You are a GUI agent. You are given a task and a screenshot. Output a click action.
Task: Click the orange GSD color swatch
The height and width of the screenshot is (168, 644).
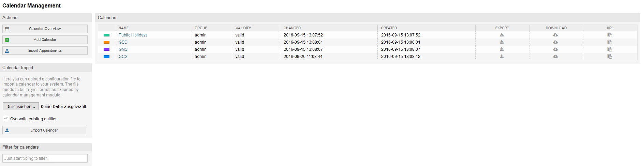point(106,42)
